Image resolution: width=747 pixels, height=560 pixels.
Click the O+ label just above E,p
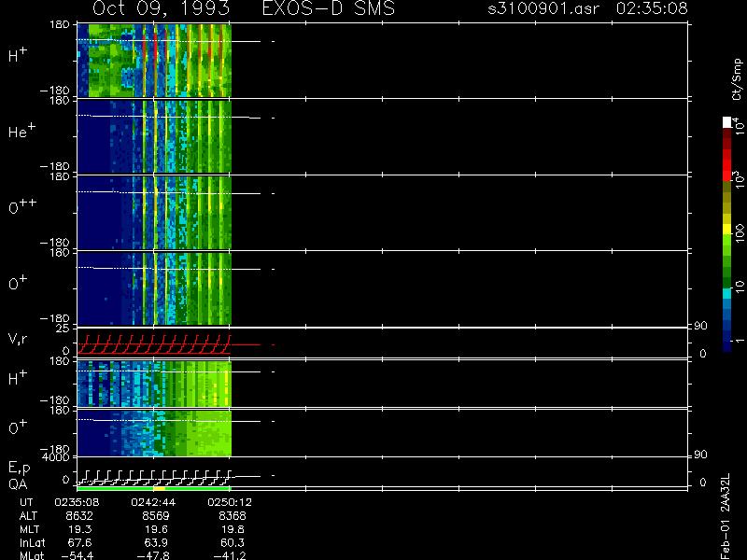click(x=18, y=427)
